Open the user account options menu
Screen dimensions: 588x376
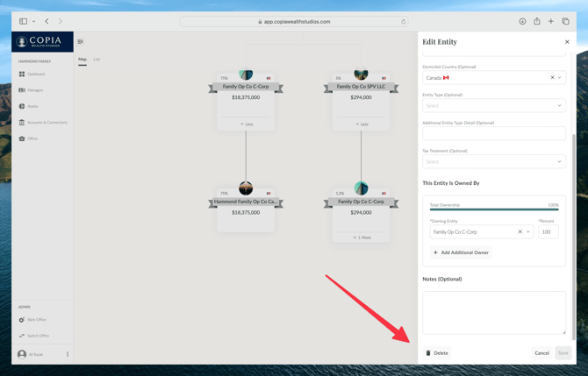click(68, 354)
